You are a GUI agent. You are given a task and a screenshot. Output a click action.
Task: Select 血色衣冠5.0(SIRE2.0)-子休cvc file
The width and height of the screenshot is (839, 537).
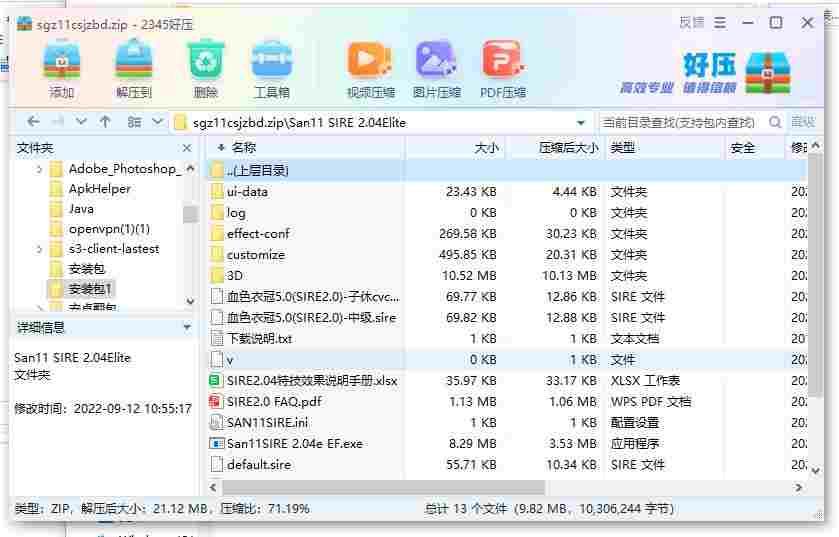click(x=507, y=297)
